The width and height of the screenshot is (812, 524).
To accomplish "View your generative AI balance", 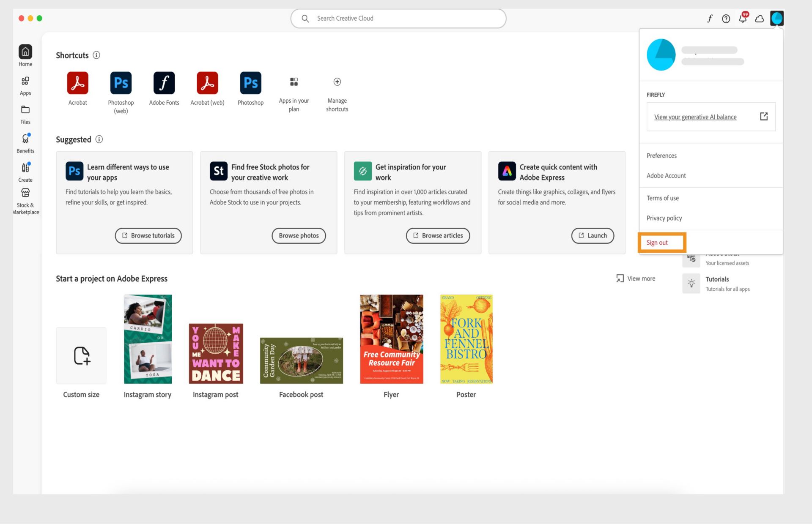I will [x=695, y=117].
